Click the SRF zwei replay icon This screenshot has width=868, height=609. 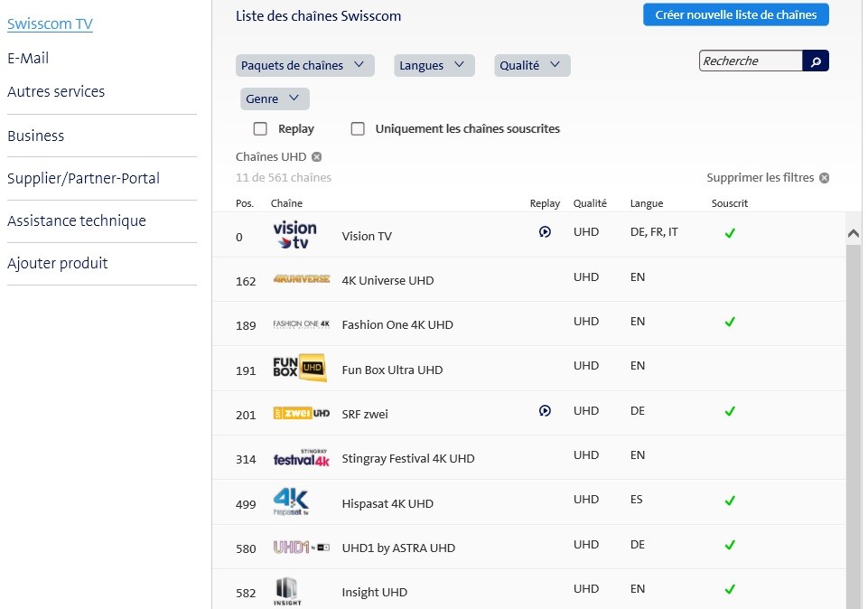(x=545, y=411)
